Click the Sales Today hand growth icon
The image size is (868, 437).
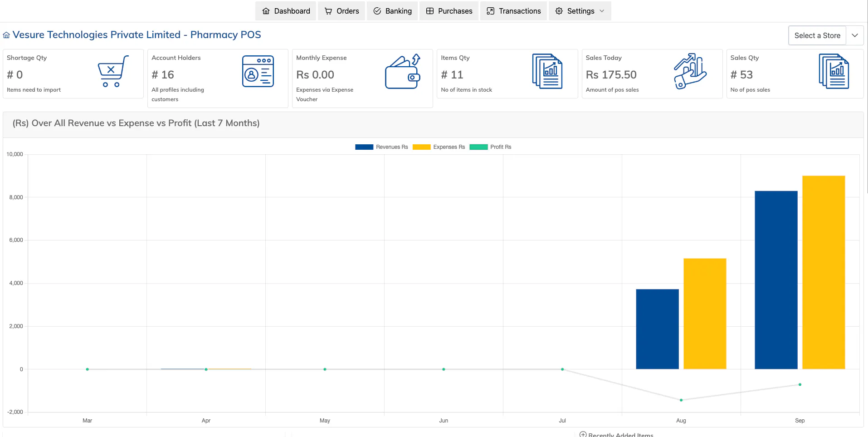tap(690, 71)
